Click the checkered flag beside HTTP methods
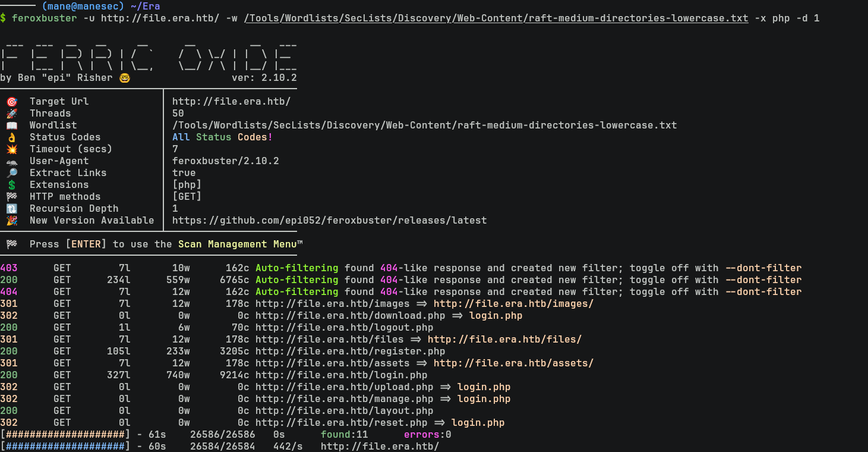The width and height of the screenshot is (868, 452). 11,197
